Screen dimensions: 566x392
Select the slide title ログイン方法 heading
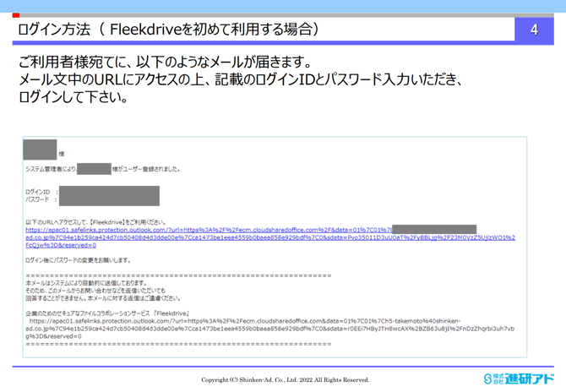(x=169, y=30)
